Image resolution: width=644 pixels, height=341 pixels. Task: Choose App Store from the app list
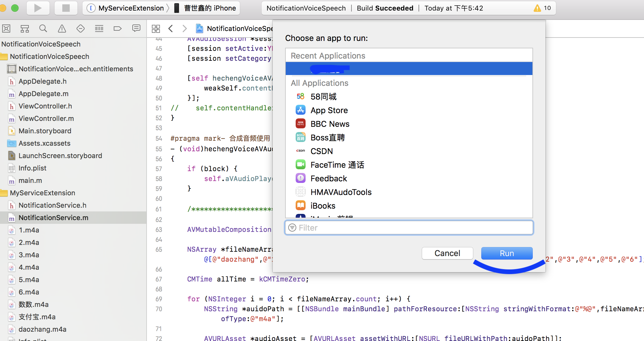pos(409,110)
